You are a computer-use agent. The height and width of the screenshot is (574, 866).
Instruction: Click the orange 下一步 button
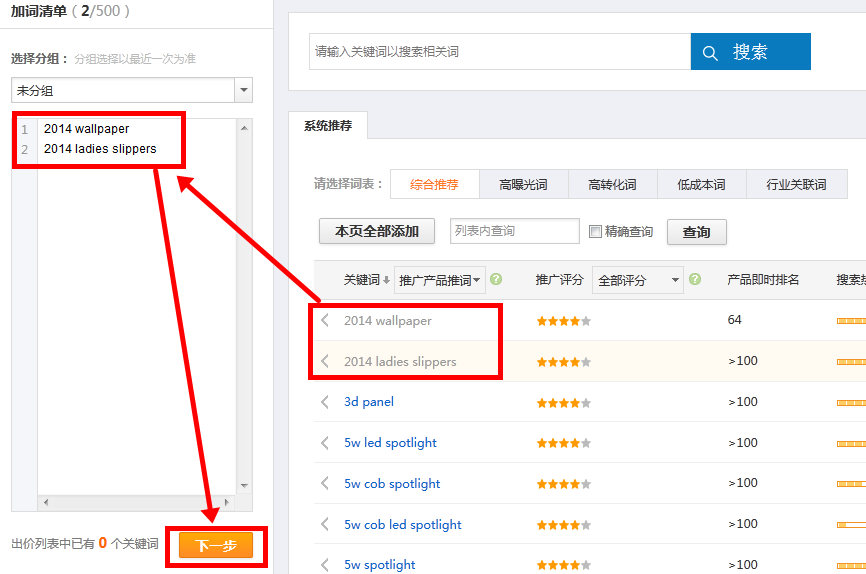[x=216, y=545]
